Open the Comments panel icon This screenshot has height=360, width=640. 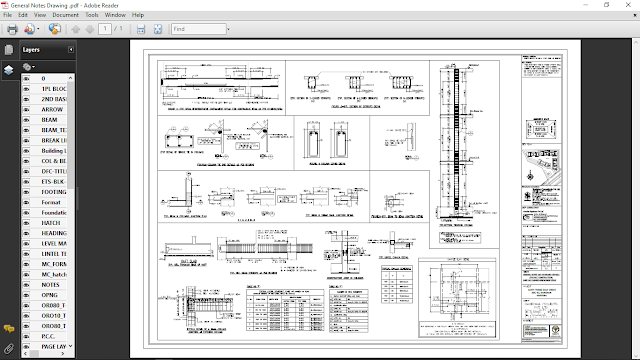(x=9, y=329)
